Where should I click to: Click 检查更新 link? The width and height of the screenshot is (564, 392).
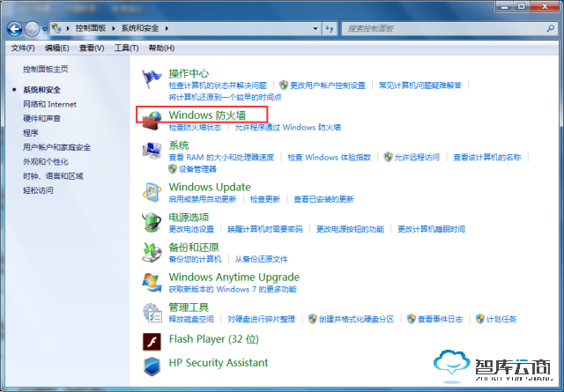coord(265,199)
